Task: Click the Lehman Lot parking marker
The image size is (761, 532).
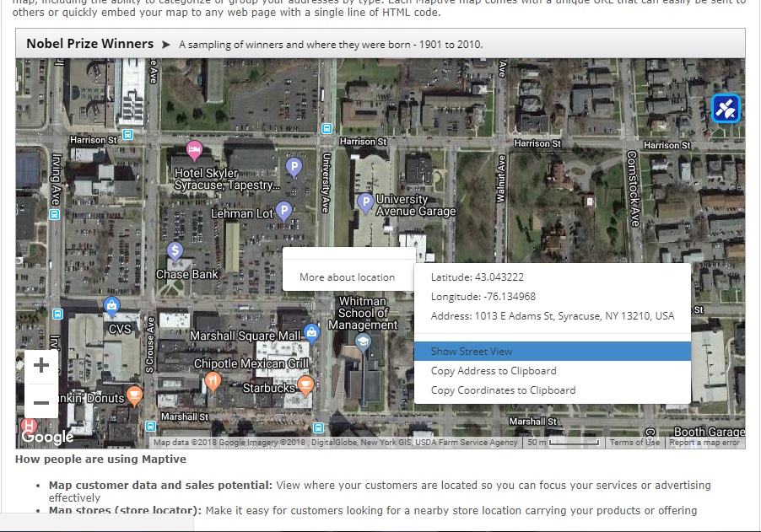Action: (x=284, y=211)
